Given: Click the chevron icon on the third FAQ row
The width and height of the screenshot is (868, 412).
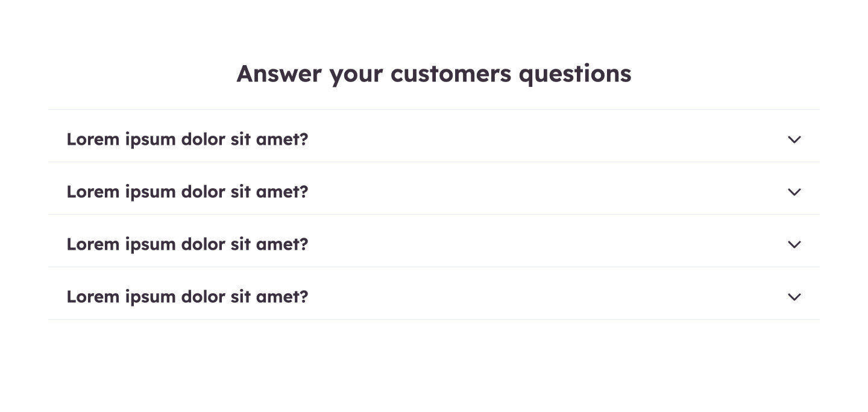Looking at the screenshot, I should (x=794, y=244).
